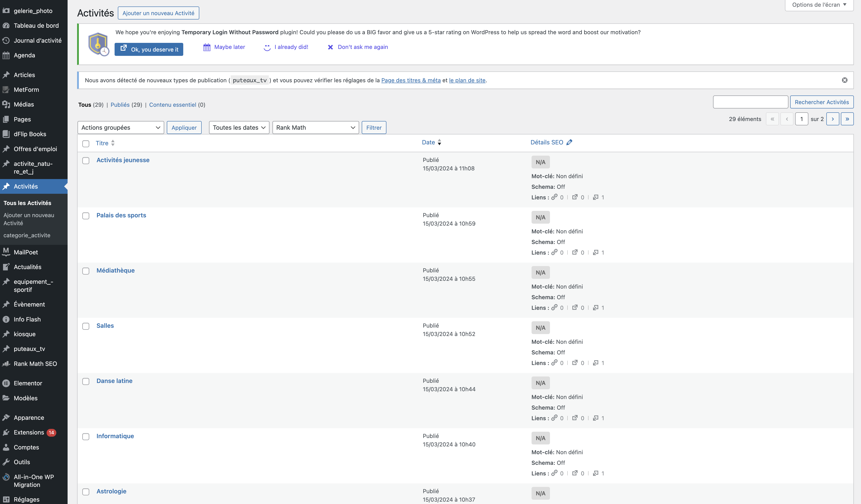Click the Médias icon in the sidebar
Viewport: 861px width, 504px height.
(6, 105)
